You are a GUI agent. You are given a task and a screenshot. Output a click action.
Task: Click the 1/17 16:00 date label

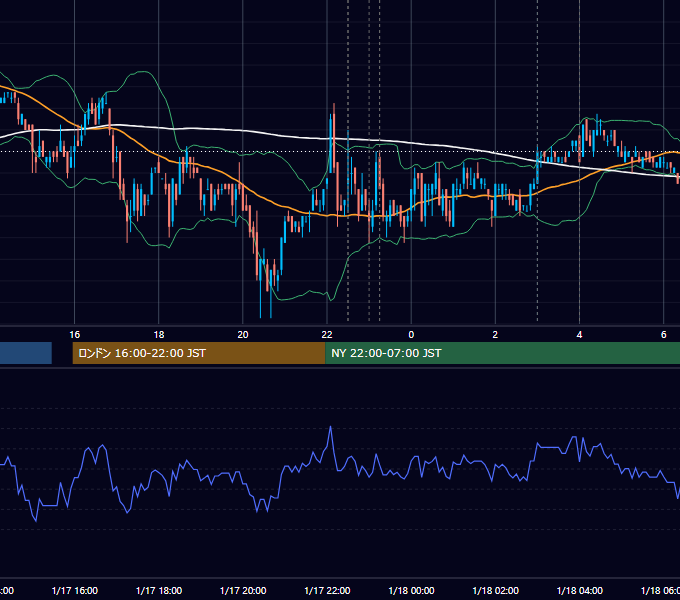pos(75,590)
